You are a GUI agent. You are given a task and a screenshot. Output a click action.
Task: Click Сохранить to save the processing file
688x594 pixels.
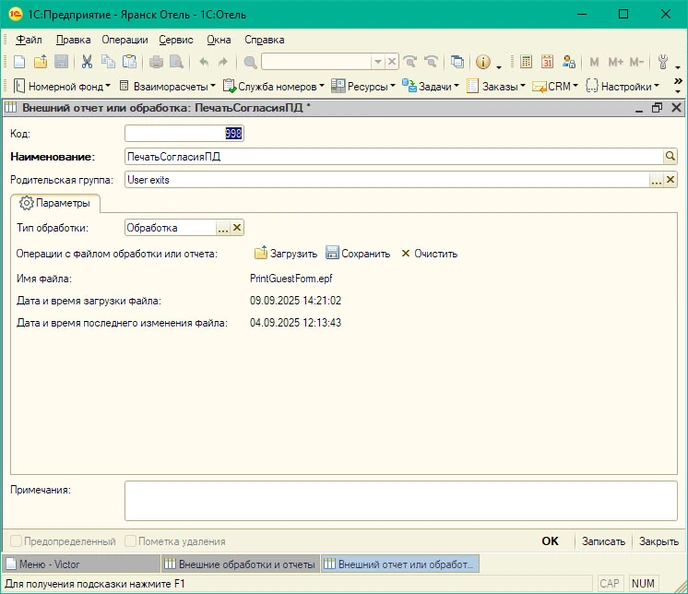click(357, 253)
